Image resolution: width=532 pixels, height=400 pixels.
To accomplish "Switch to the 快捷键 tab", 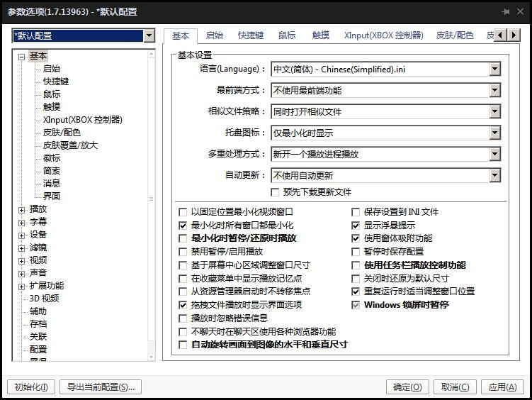I will [251, 35].
